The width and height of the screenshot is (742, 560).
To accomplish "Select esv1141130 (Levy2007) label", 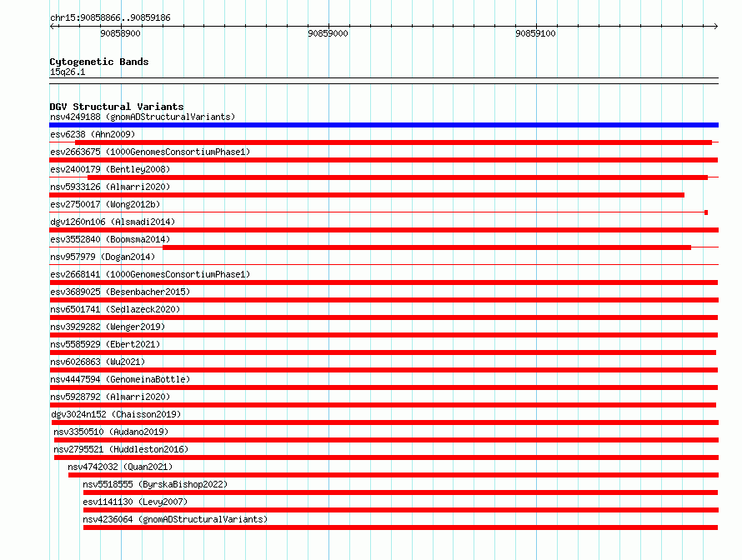I will click(135, 502).
